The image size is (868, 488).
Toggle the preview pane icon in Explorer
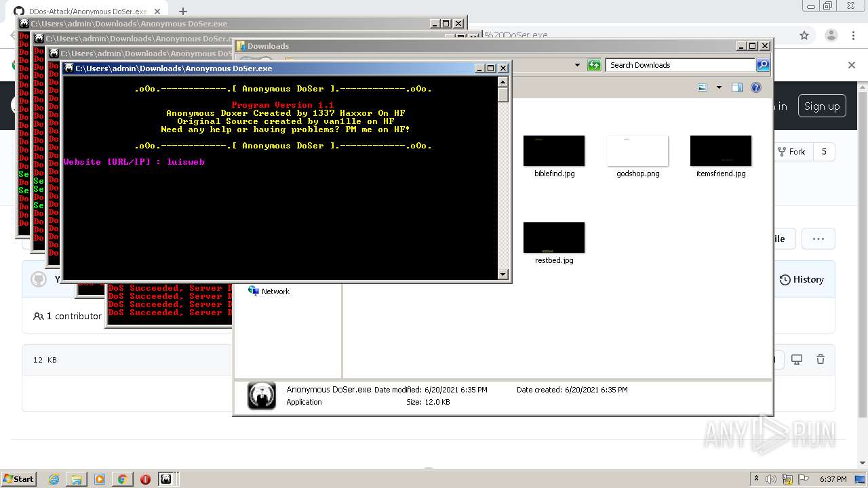click(x=737, y=87)
